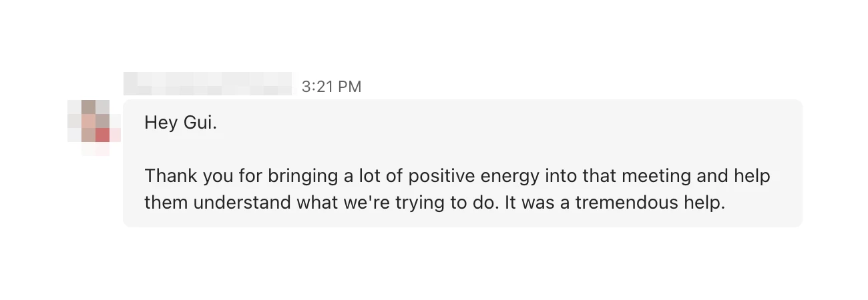Click the blurred sender name
The height and width of the screenshot is (300, 868).
tap(208, 84)
